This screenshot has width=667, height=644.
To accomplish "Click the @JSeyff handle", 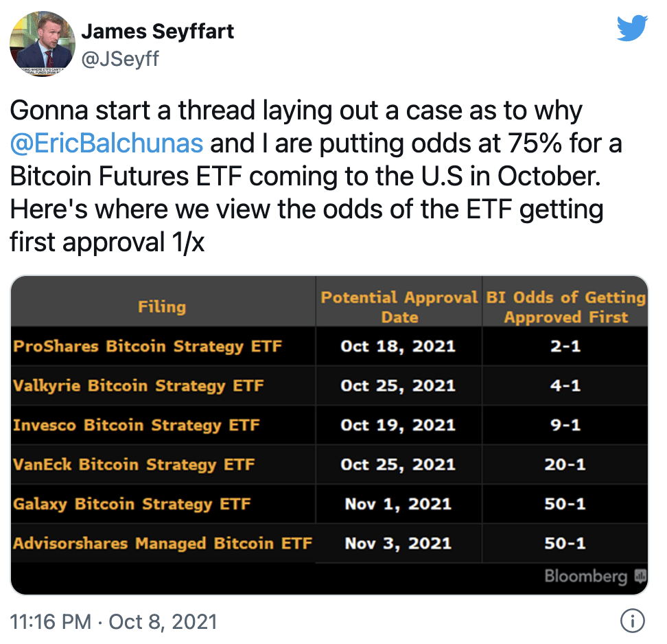I will 120,58.
